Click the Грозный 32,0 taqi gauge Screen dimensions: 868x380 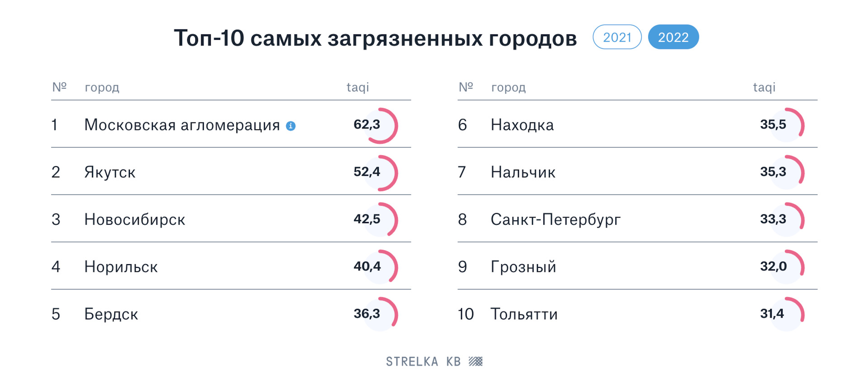coord(786,267)
